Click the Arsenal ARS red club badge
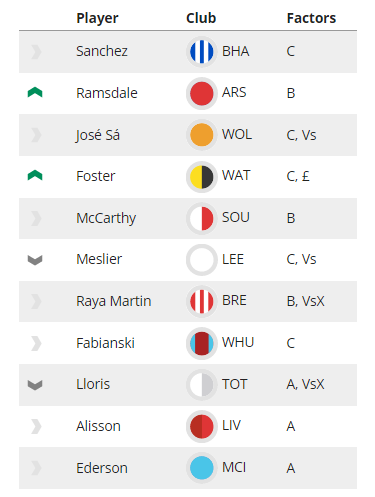The image size is (375, 497). coord(201,93)
